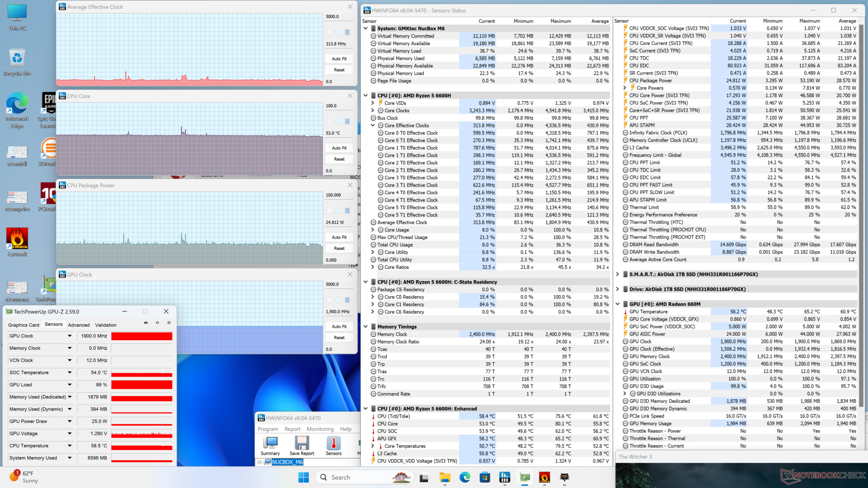Click Reset in the CPU Package Power graph
This screenshot has width=868, height=488.
(339, 249)
